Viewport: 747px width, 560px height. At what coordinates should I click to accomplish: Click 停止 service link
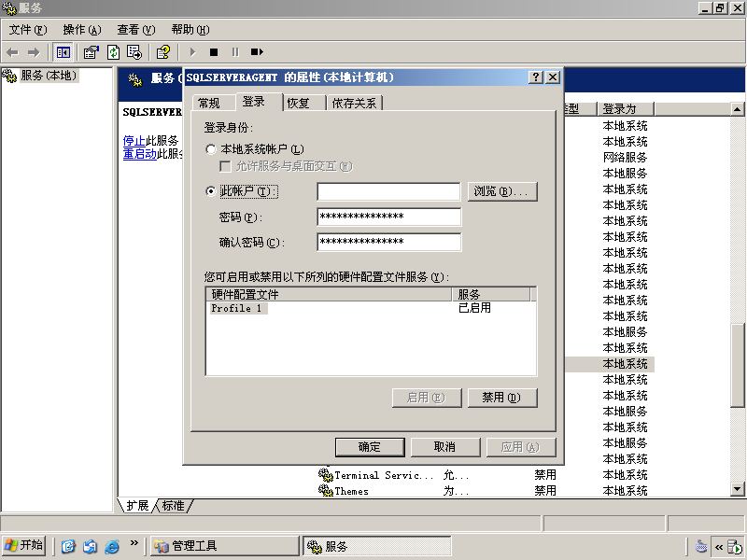click(134, 141)
